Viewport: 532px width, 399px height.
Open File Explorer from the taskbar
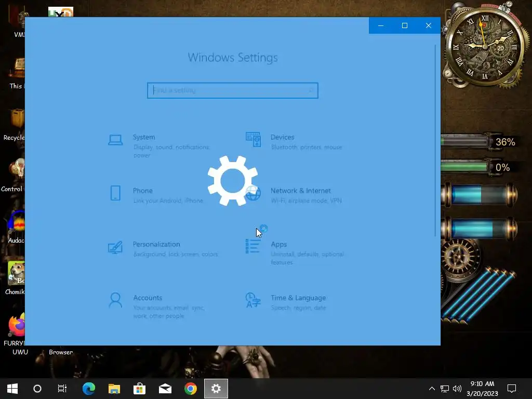point(114,389)
